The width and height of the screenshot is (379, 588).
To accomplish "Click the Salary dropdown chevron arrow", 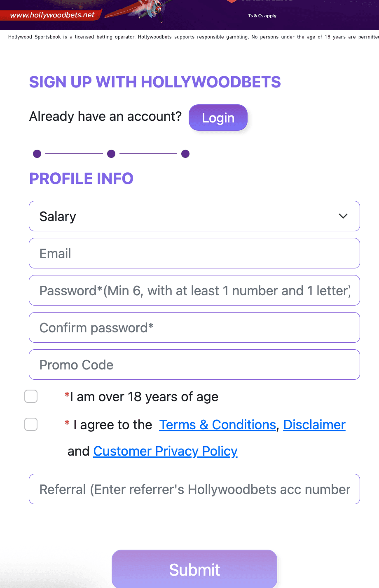I will [342, 216].
